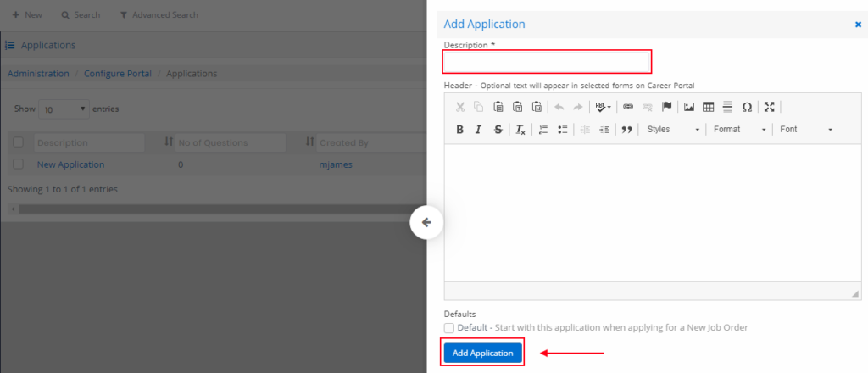Open Advanced Search
Screen dimensions: 868x373
tap(159, 15)
